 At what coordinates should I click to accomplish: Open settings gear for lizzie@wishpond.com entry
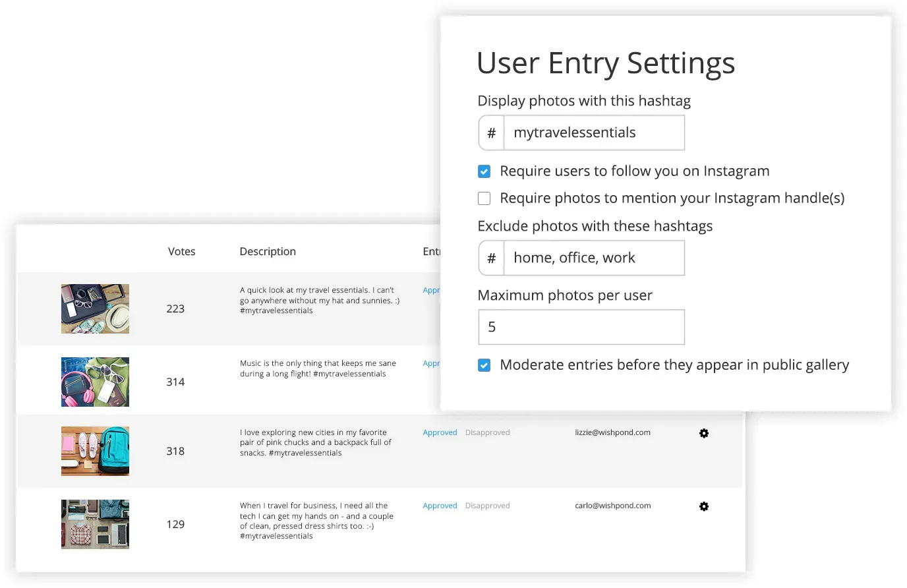coord(703,433)
